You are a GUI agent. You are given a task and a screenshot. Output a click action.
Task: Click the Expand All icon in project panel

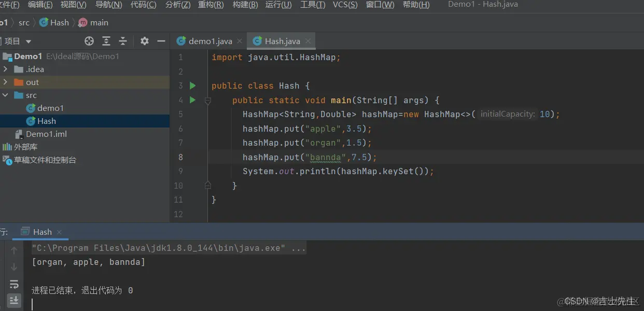click(106, 41)
